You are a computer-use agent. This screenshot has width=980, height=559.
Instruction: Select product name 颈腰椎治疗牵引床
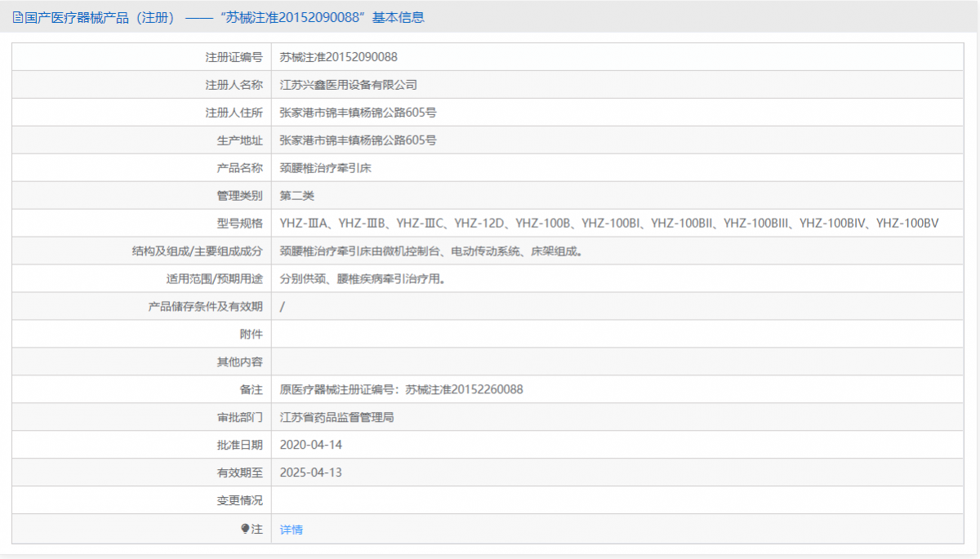pos(326,168)
